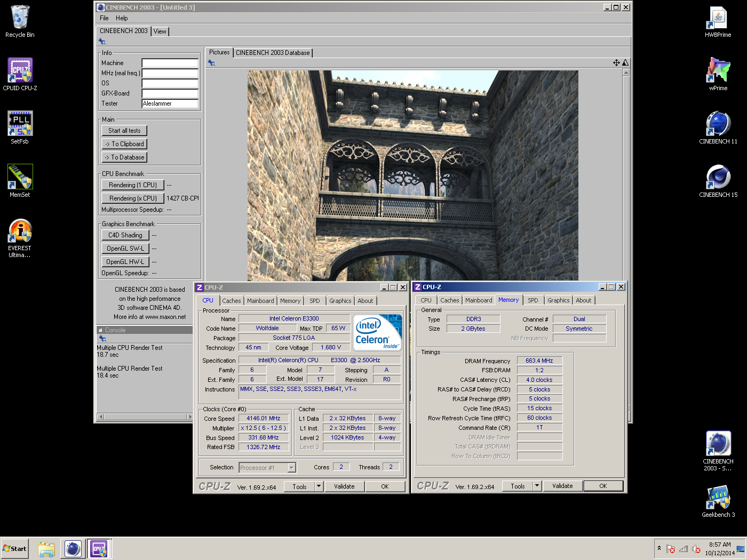The image size is (747, 560).
Task: Click Validate in CPU-Z CPU window
Action: [344, 486]
